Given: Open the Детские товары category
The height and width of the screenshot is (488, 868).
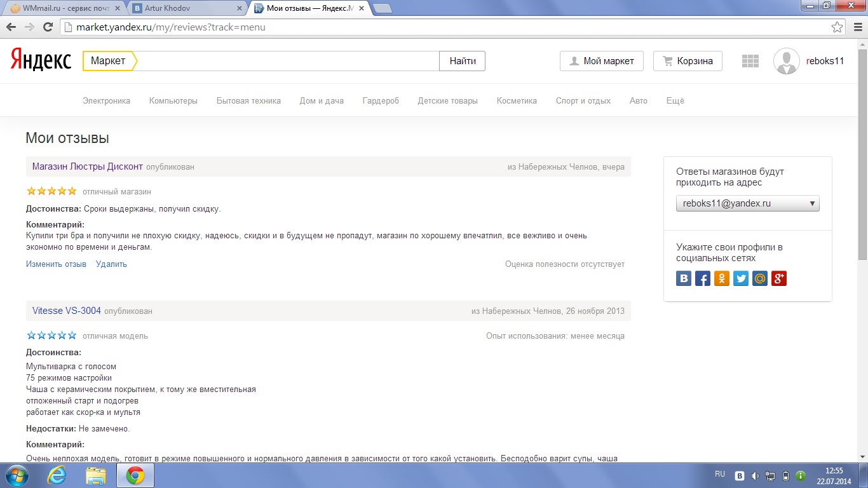Looking at the screenshot, I should click(447, 100).
